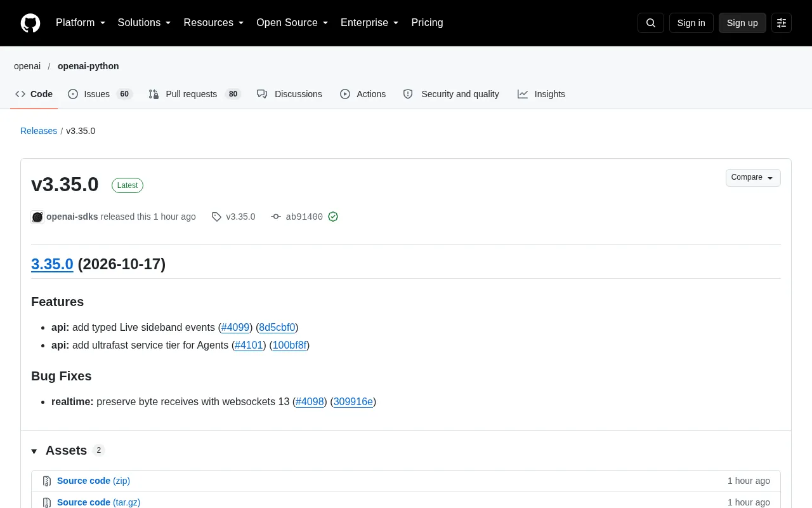Open the 3.35.0 changelog heading link

coord(52,264)
